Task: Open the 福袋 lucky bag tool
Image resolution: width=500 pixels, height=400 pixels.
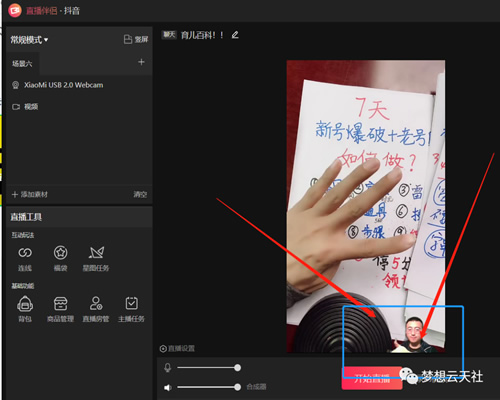Action: 60,259
